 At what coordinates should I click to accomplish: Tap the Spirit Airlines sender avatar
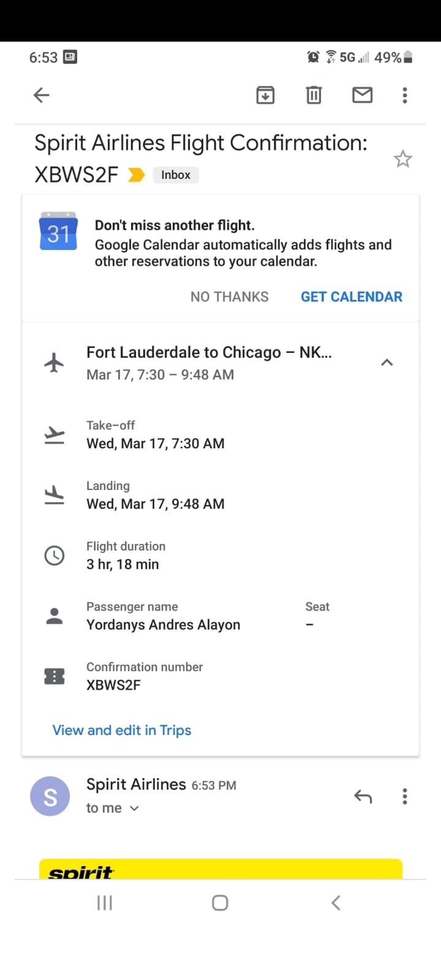point(50,796)
